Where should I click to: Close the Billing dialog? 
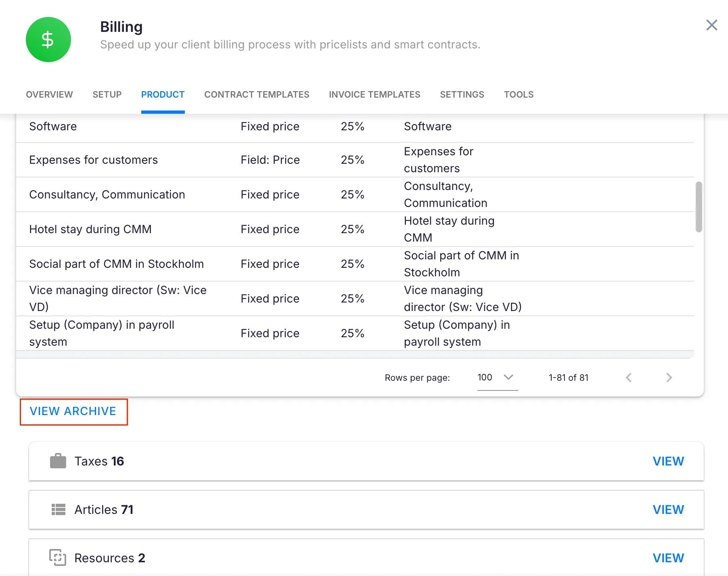click(x=711, y=25)
